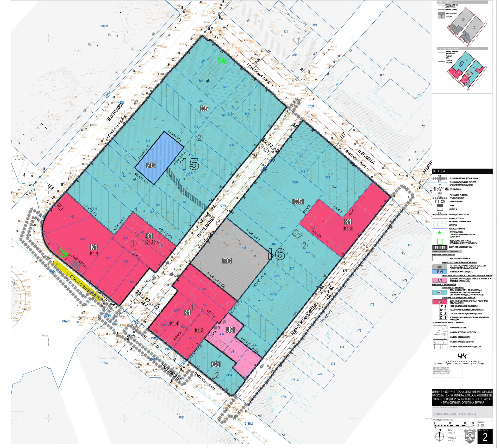Click the teal C5 legend swatch

(440, 293)
